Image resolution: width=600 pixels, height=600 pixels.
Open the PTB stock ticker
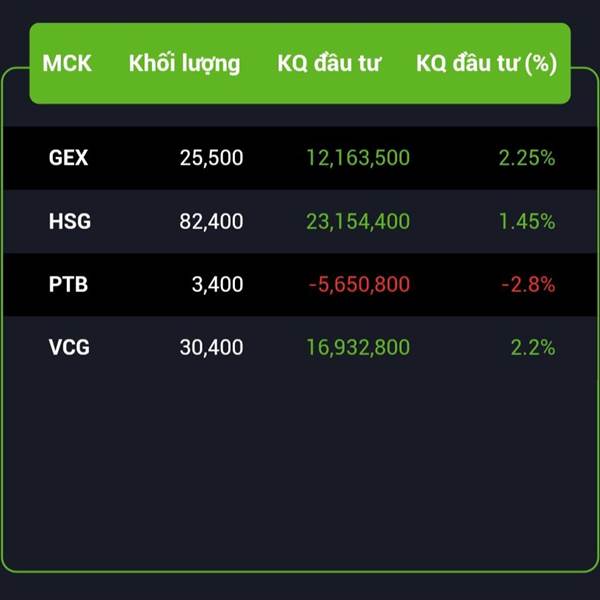pyautogui.click(x=68, y=284)
